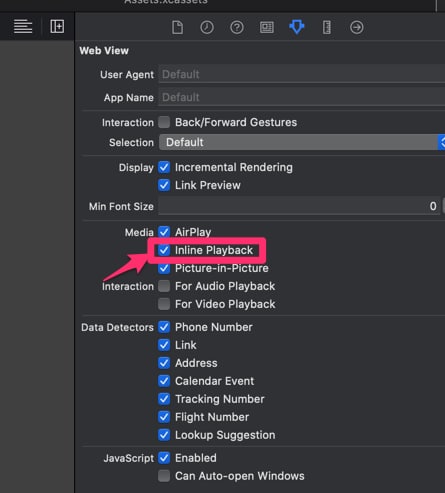Uncheck the Inline Playback checkbox
445x493 pixels.
click(164, 250)
